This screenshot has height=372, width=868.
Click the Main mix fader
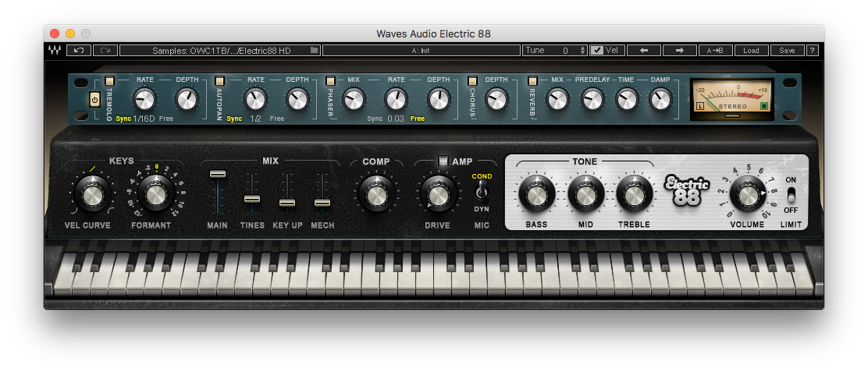point(218,174)
